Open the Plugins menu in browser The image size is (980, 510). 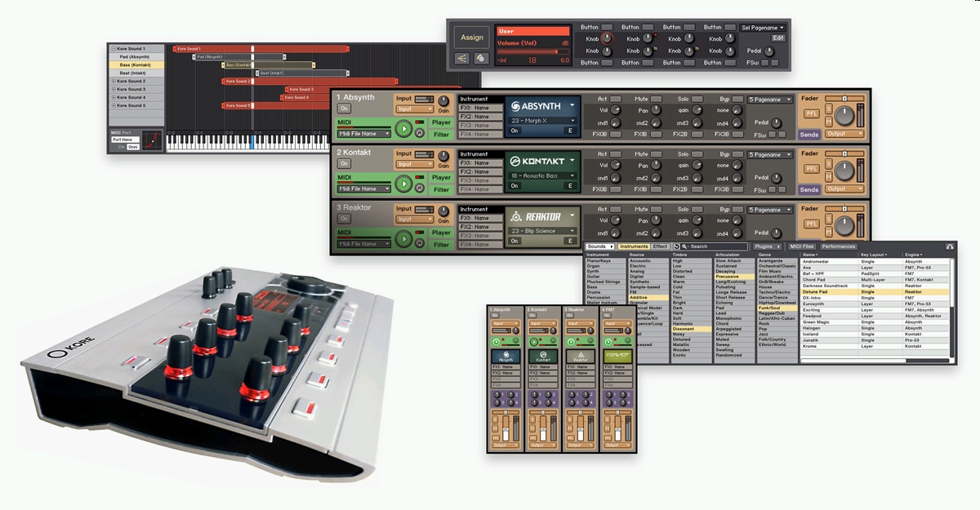[766, 246]
